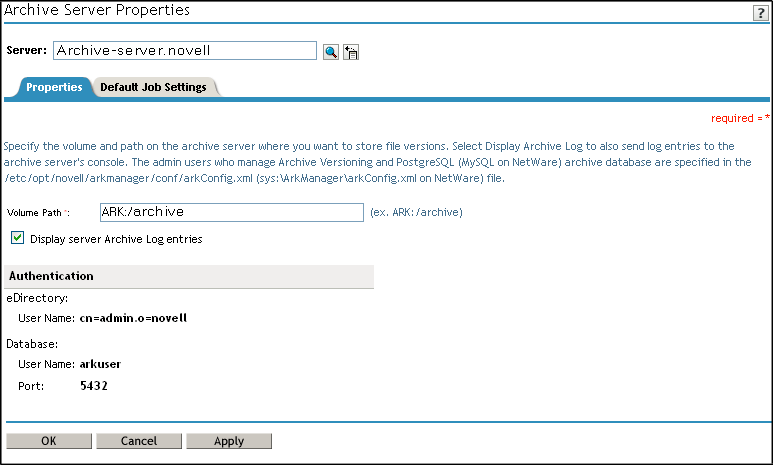Select the Authentication section header
This screenshot has width=773, height=465.
click(52, 276)
